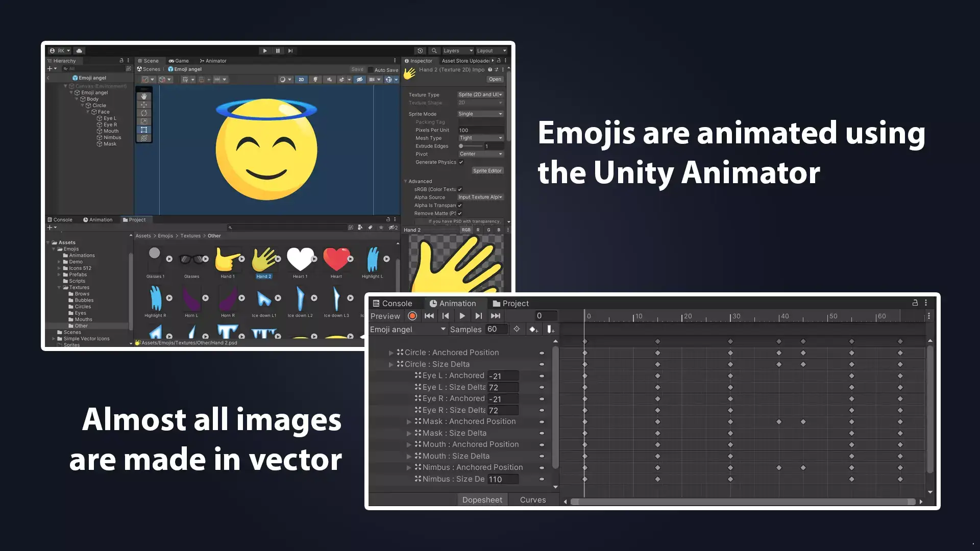Open the Texture Type dropdown

pos(480,94)
